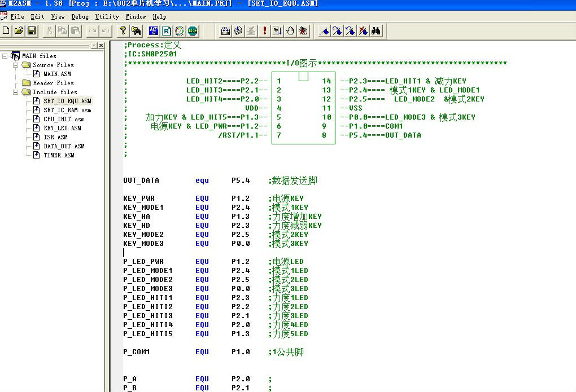
Task: Open KEY_LED.ASM from the Include files
Action: (62, 128)
